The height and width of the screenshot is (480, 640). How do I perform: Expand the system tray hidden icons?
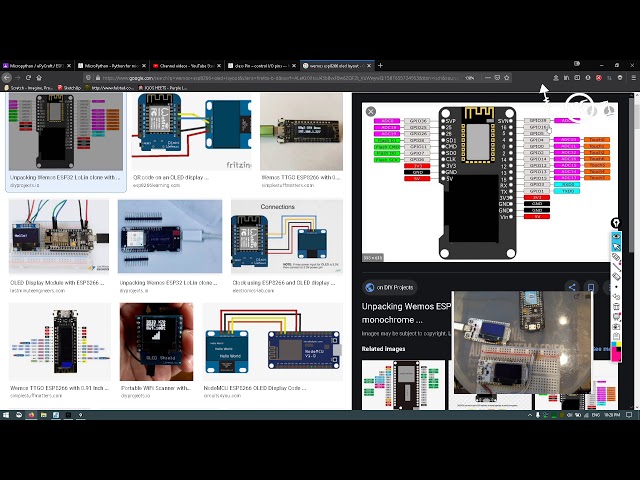tap(530, 415)
